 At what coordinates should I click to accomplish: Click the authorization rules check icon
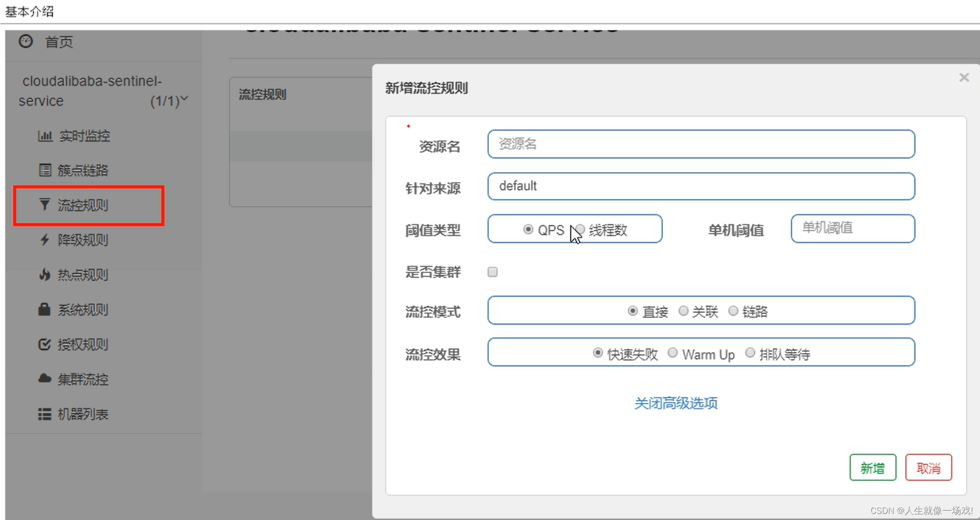[44, 344]
